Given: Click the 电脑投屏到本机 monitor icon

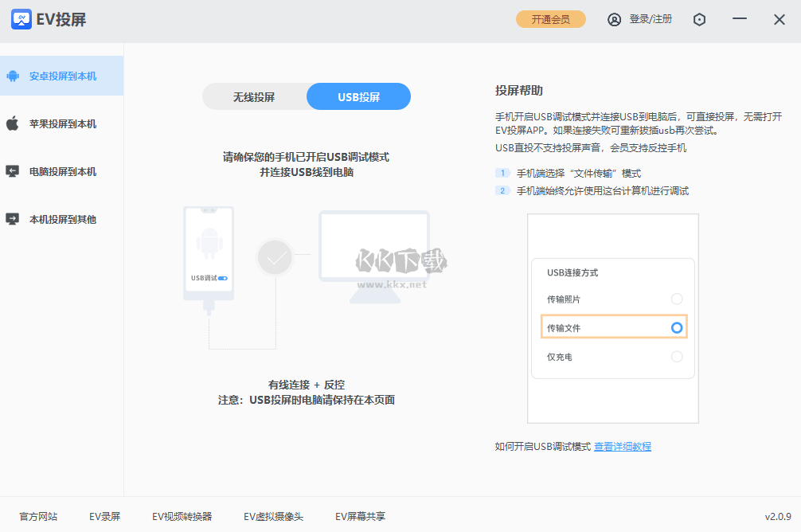Looking at the screenshot, I should click(12, 171).
